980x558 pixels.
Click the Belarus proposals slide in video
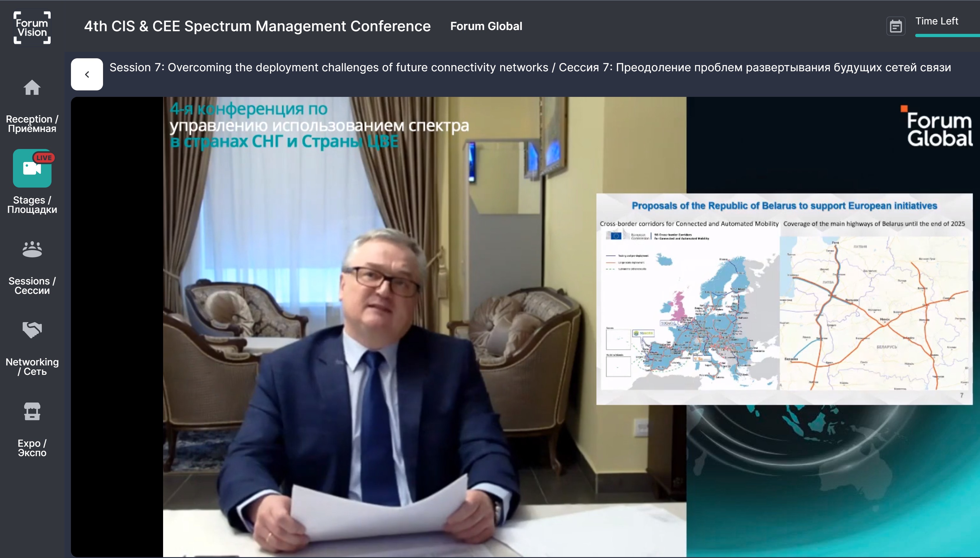click(784, 299)
